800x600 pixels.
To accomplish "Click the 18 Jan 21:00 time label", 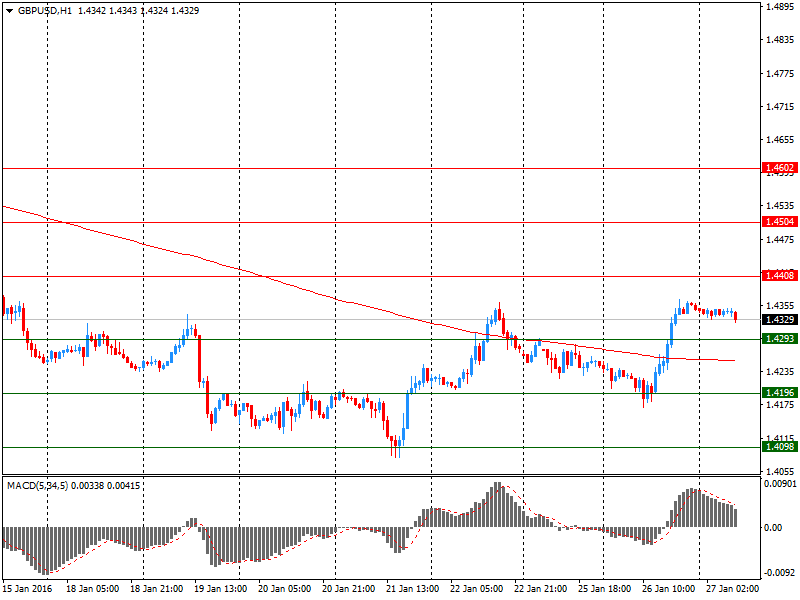I will (x=157, y=589).
